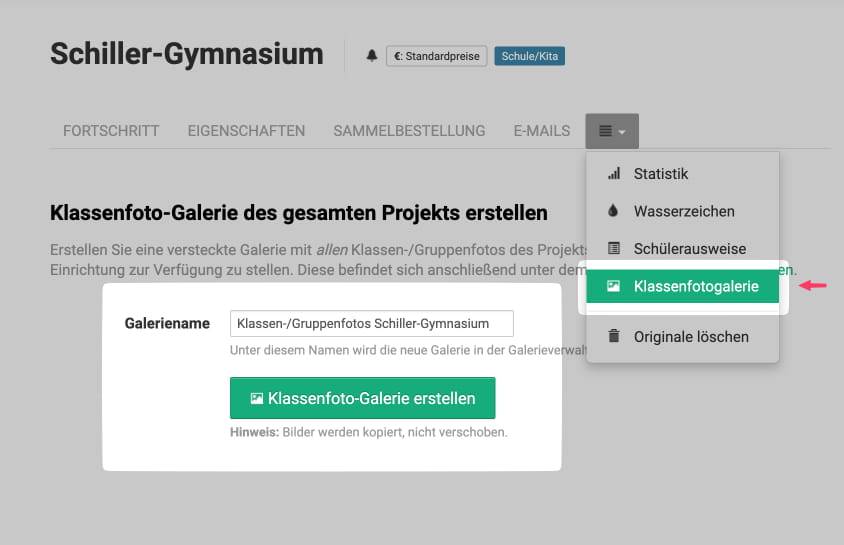Viewport: 844px width, 545px height.
Task: Click the Schule/Kita badge
Action: tap(530, 56)
